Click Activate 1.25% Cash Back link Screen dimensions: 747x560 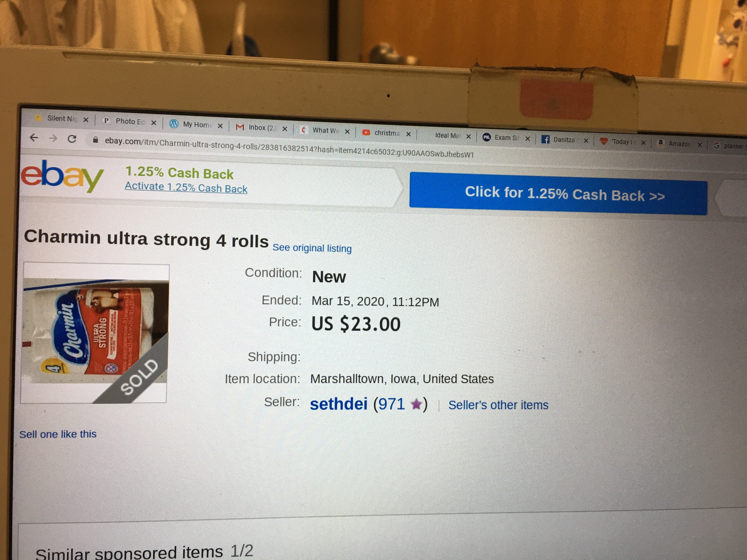coord(186,187)
